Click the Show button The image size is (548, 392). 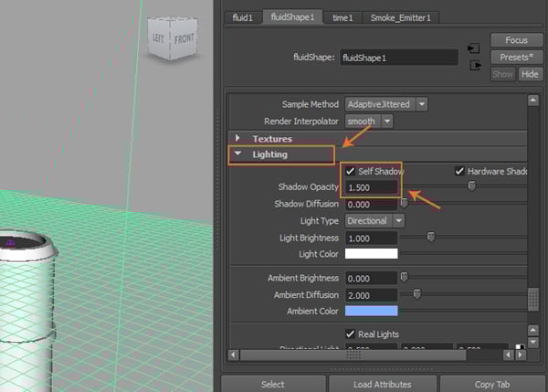click(502, 74)
